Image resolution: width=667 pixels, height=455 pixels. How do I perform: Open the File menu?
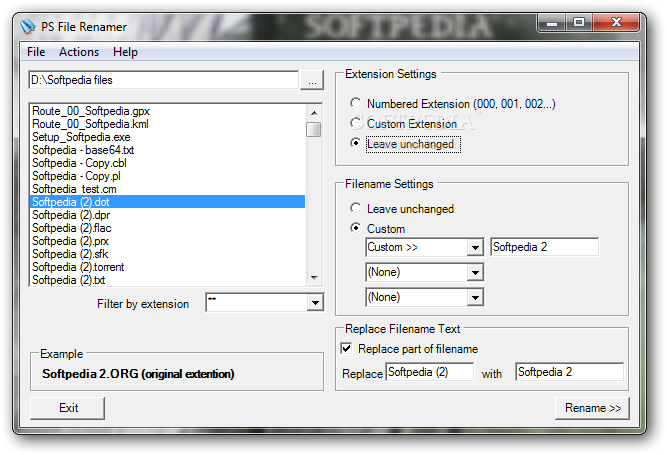point(36,52)
